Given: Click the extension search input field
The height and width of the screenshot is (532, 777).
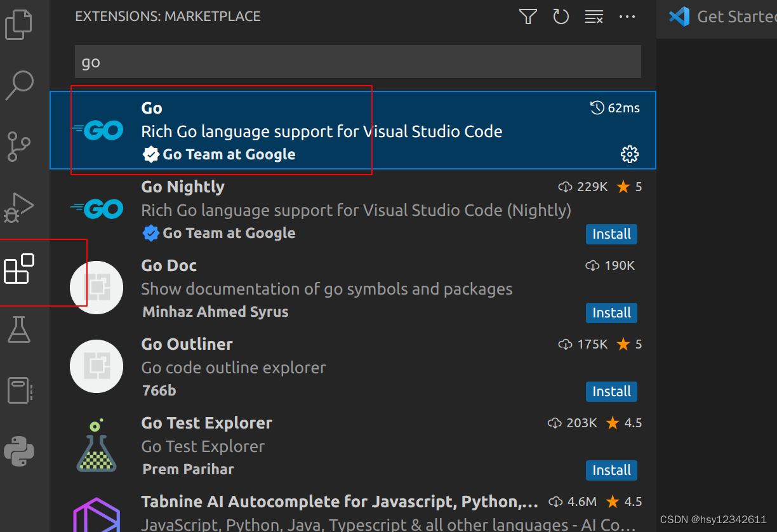Looking at the screenshot, I should pyautogui.click(x=357, y=62).
